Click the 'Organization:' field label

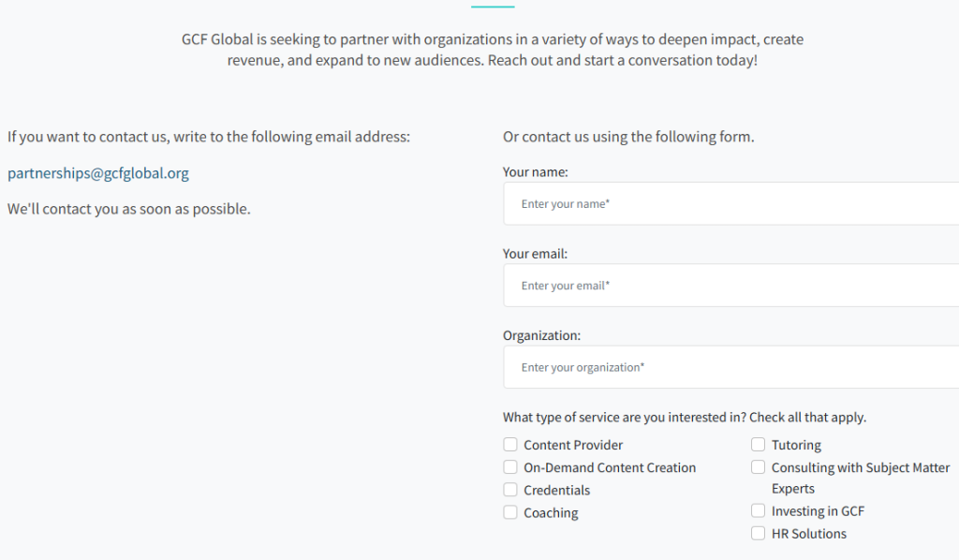point(541,335)
